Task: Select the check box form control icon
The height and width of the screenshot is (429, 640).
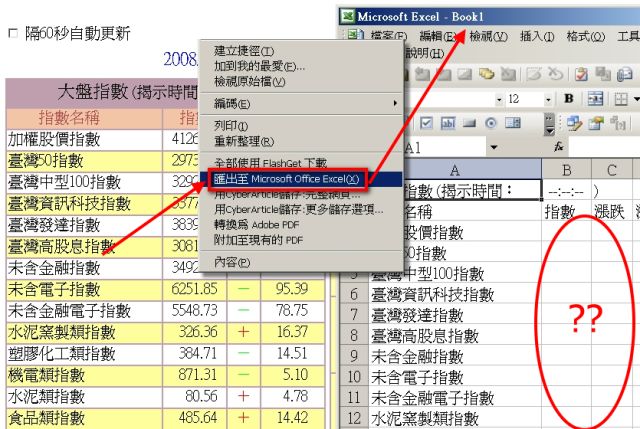Action: tap(426, 123)
